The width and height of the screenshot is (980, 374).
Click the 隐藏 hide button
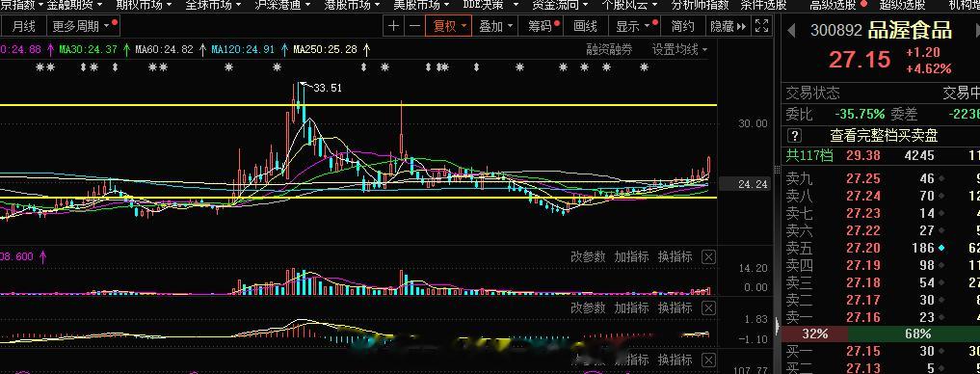coord(722,26)
